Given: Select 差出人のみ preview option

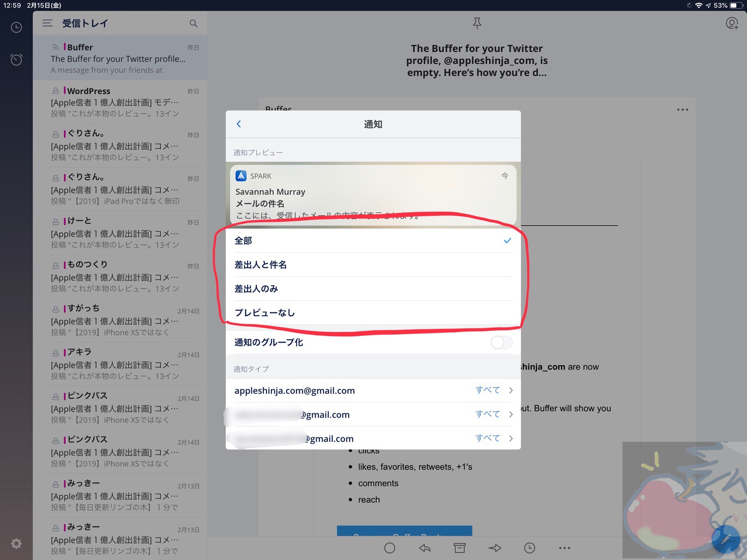Looking at the screenshot, I should (x=373, y=288).
